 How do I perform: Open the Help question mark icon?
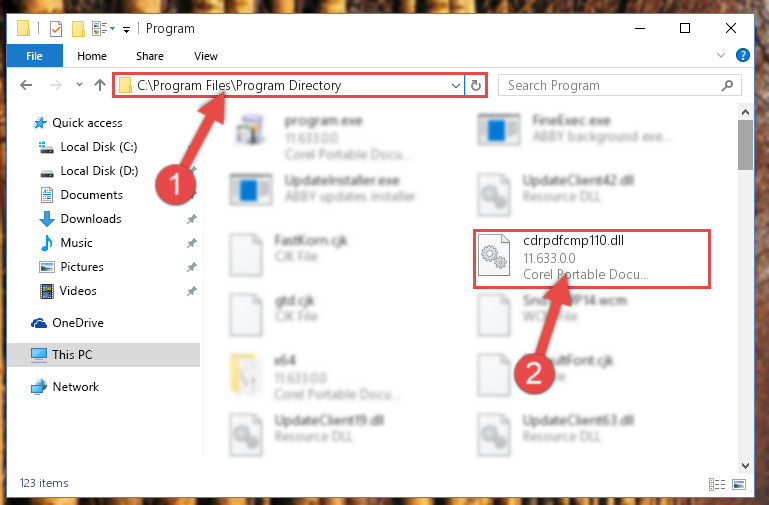click(x=743, y=55)
